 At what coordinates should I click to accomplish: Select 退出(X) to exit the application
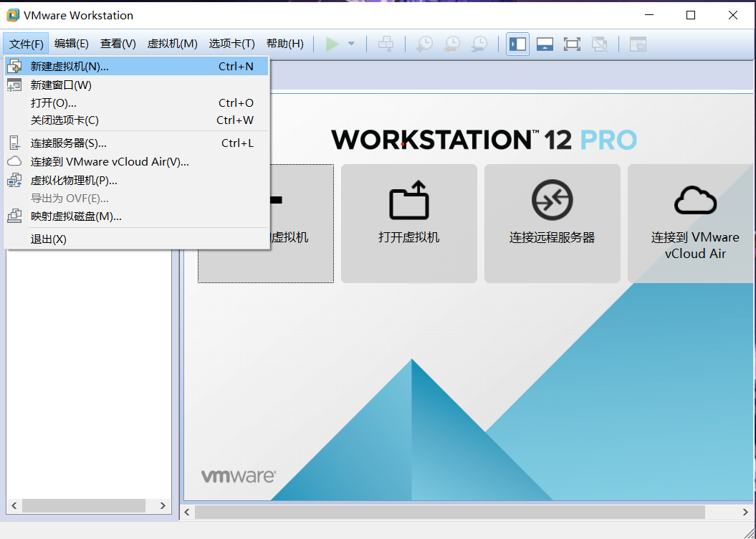coord(136,239)
